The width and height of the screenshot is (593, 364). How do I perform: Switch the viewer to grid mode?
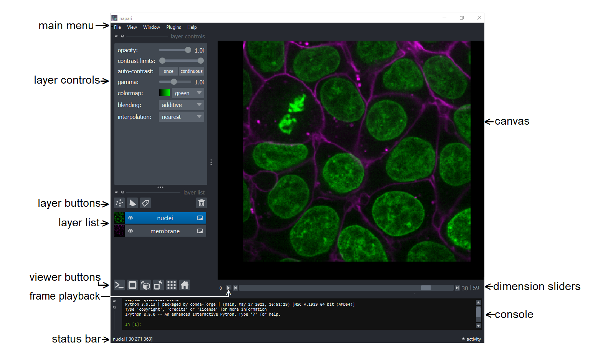[x=172, y=285]
